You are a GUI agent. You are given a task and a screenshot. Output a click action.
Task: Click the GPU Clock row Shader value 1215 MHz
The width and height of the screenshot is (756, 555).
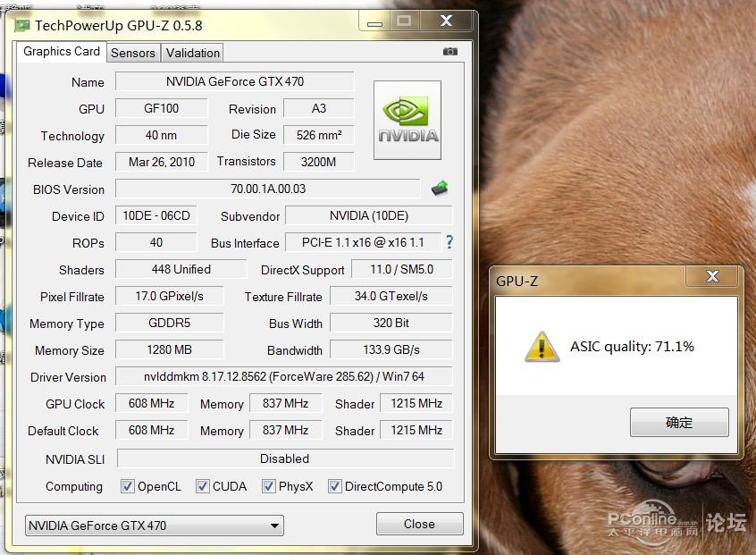coord(416,403)
